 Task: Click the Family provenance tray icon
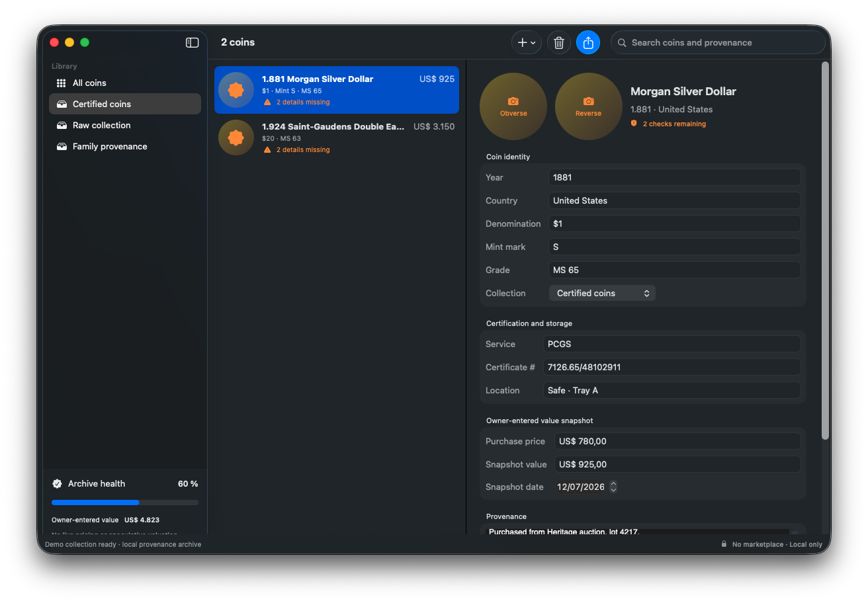coord(61,146)
